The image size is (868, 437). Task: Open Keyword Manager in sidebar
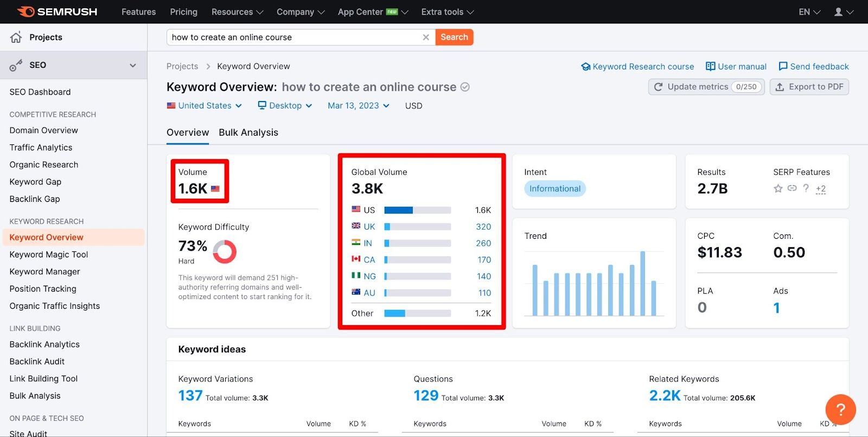(44, 271)
